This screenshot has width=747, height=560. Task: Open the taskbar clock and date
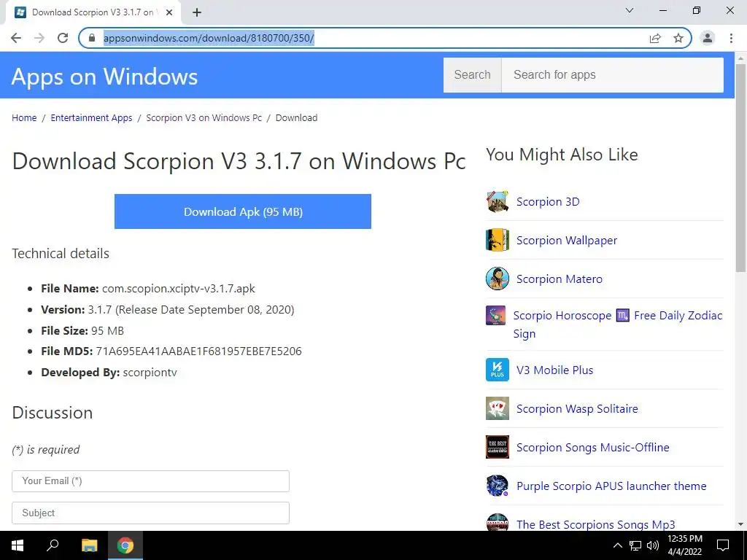tap(684, 545)
